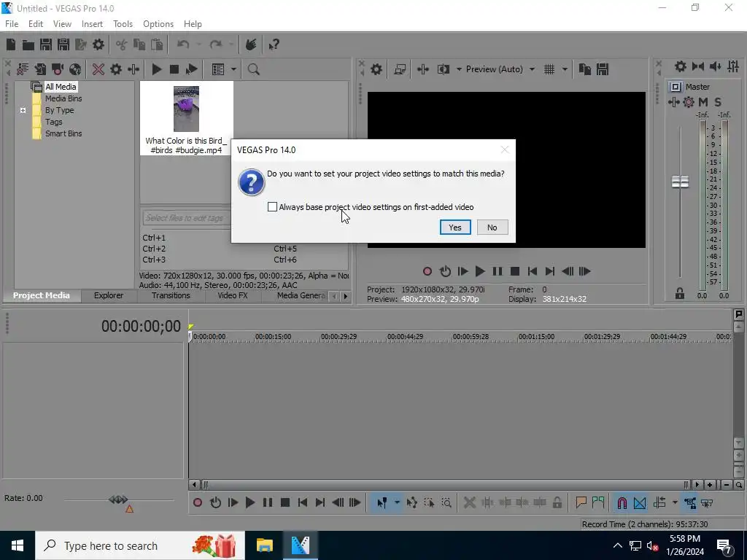
Task: Click the playback Rate slider
Action: click(118, 500)
